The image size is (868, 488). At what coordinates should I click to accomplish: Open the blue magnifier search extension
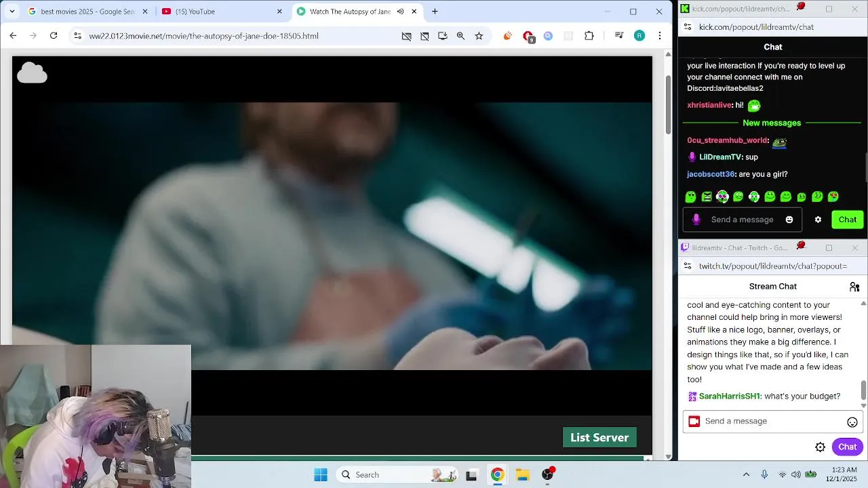(x=548, y=36)
